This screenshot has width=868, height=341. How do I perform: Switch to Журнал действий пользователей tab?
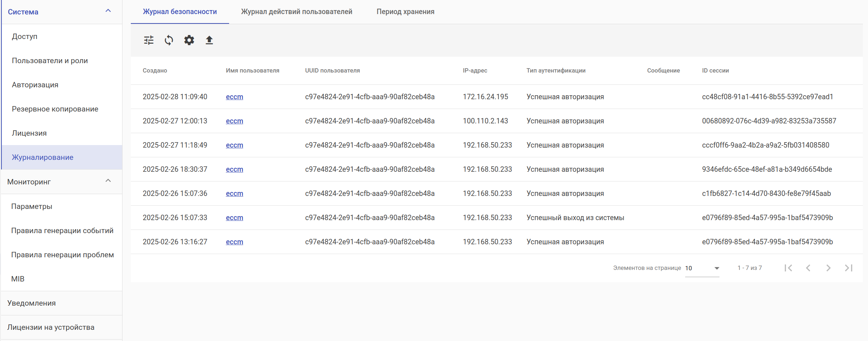[x=296, y=12]
